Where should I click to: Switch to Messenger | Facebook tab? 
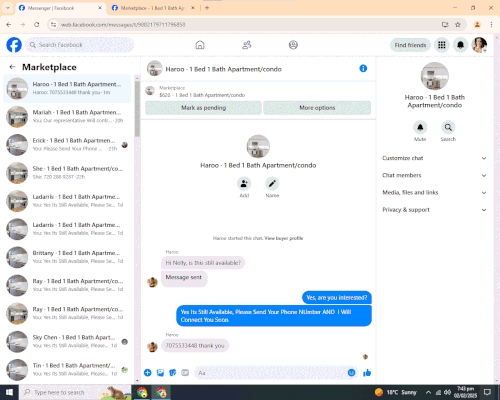click(x=60, y=8)
